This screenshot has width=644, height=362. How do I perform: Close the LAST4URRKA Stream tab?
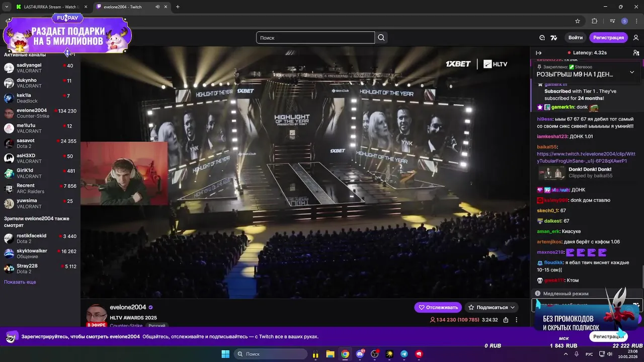coord(86,7)
